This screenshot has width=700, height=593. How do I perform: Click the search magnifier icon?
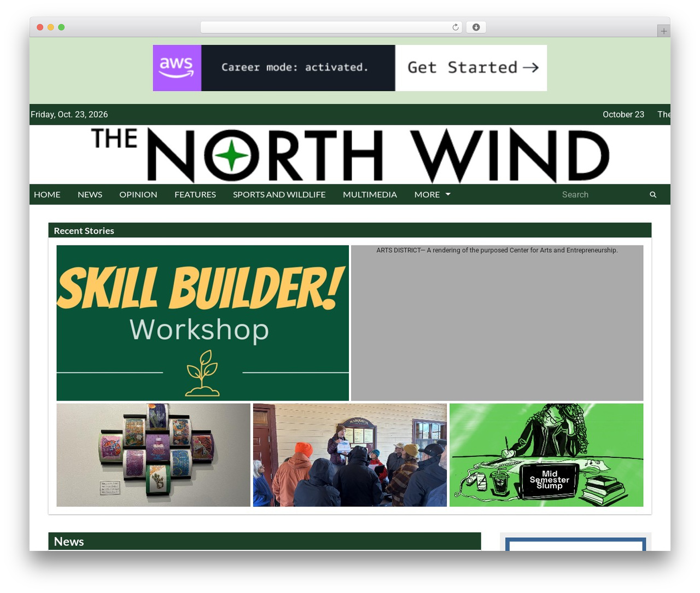pos(653,195)
